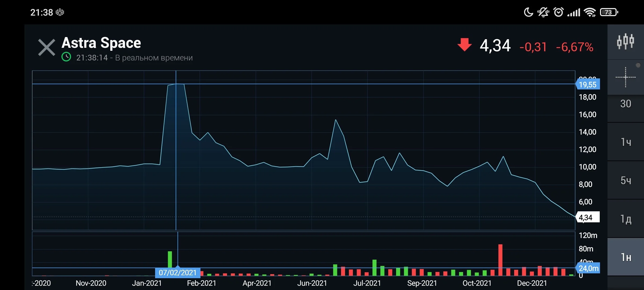The width and height of the screenshot is (644, 290).
Task: Open candlestick chart type selector
Action: coord(625,42)
